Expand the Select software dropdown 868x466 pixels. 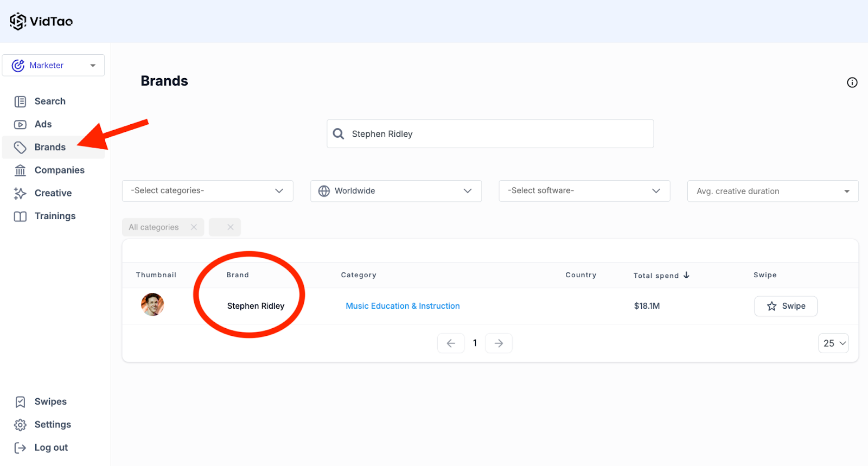[x=584, y=191]
